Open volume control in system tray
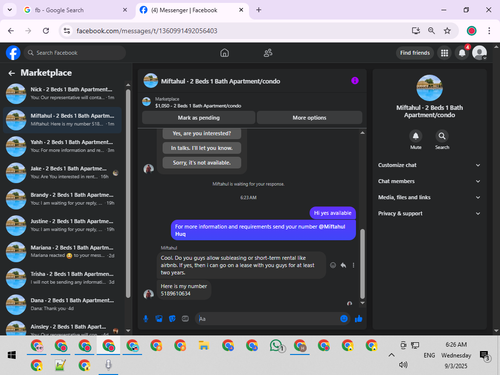This screenshot has height=375, width=500. pos(403,365)
